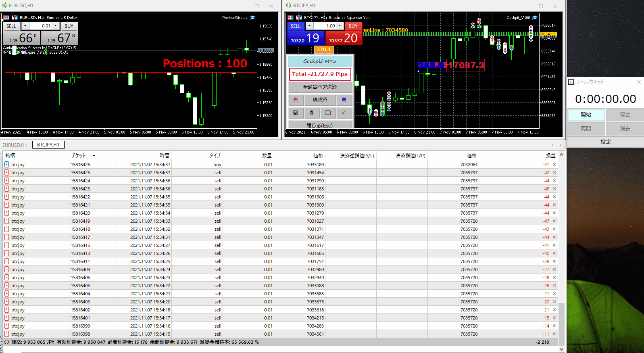Click the BTCJPY sell price tile 70320
This screenshot has width=644, height=353.
[x=305, y=38]
